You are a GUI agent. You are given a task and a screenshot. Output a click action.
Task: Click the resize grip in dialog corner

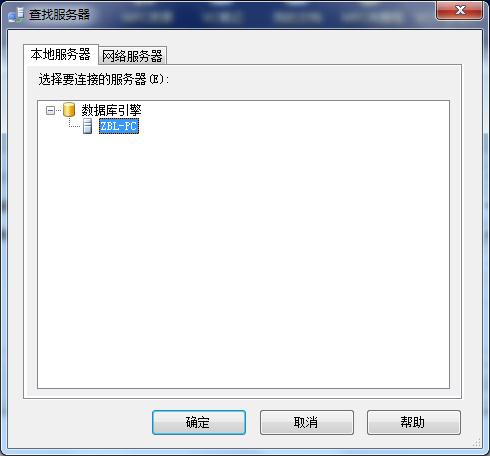[x=477, y=442]
